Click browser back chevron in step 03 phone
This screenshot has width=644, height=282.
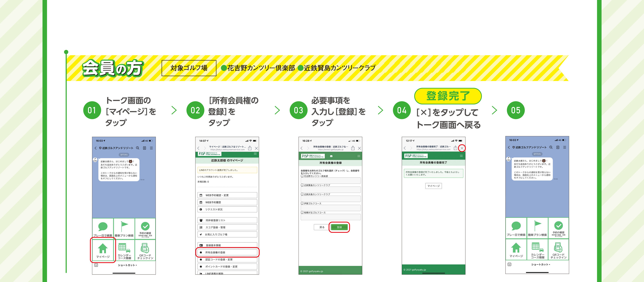pyautogui.click(x=302, y=148)
